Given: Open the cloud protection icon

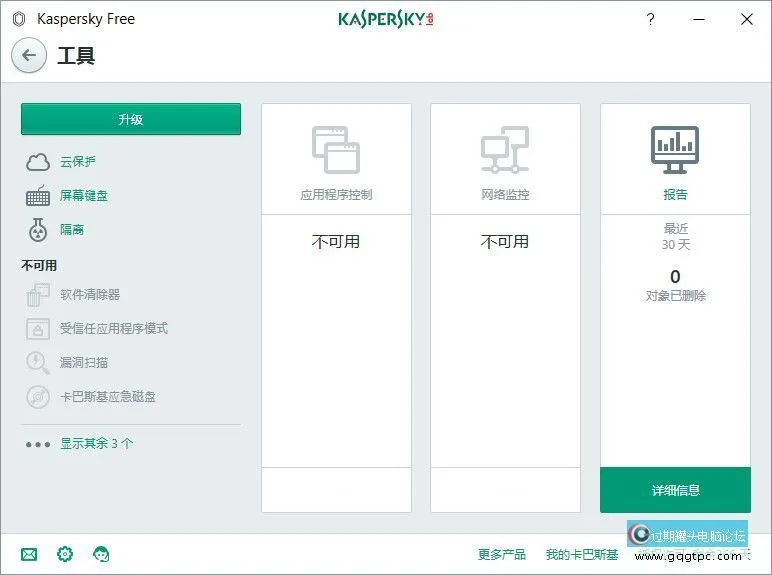Looking at the screenshot, I should 38,161.
